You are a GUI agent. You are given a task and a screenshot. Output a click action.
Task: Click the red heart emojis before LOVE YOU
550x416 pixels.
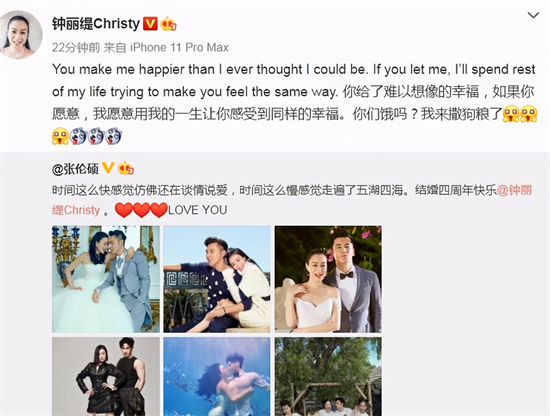pos(141,210)
